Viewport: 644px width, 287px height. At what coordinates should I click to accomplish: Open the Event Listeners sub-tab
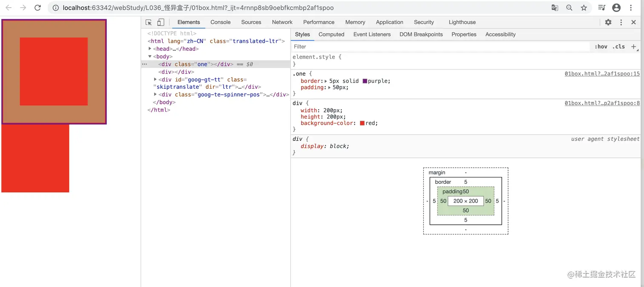372,35
